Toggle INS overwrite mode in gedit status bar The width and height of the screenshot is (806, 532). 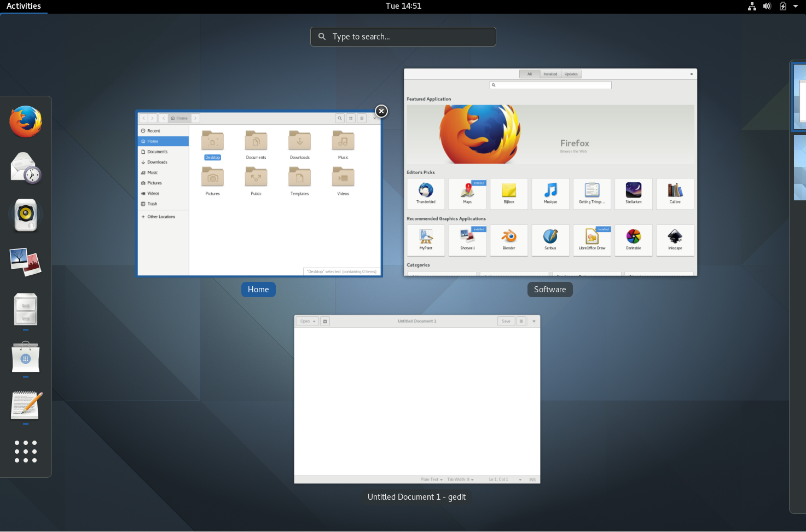[x=532, y=479]
